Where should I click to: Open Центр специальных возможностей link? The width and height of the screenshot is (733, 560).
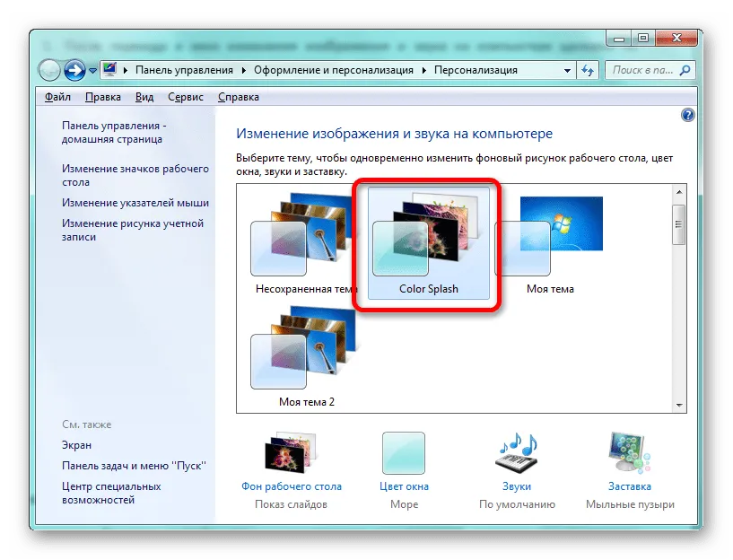pos(110,494)
